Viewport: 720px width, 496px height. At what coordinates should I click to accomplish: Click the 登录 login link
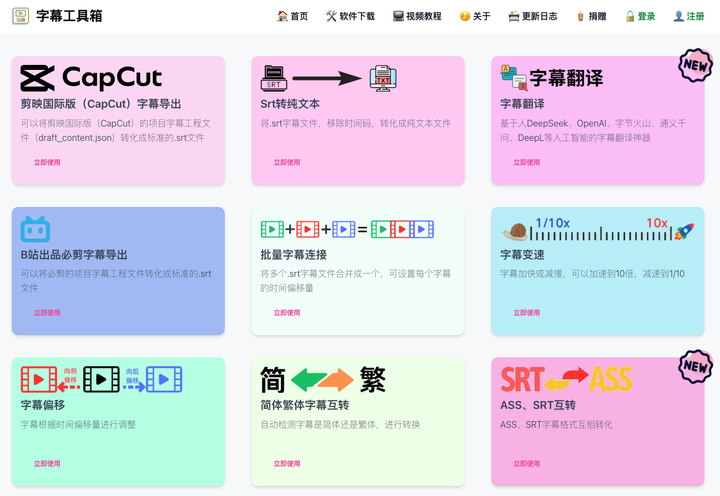[x=640, y=17]
